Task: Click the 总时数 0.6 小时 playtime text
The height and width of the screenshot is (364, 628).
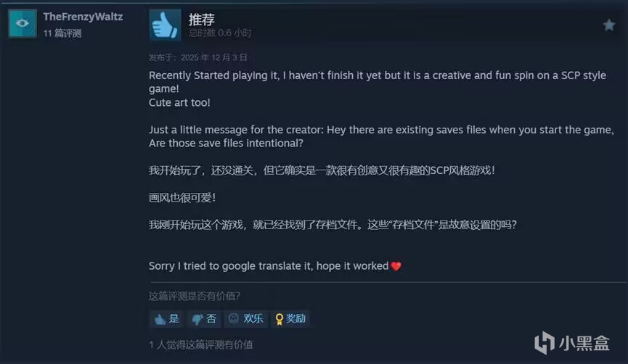Action: (220, 33)
